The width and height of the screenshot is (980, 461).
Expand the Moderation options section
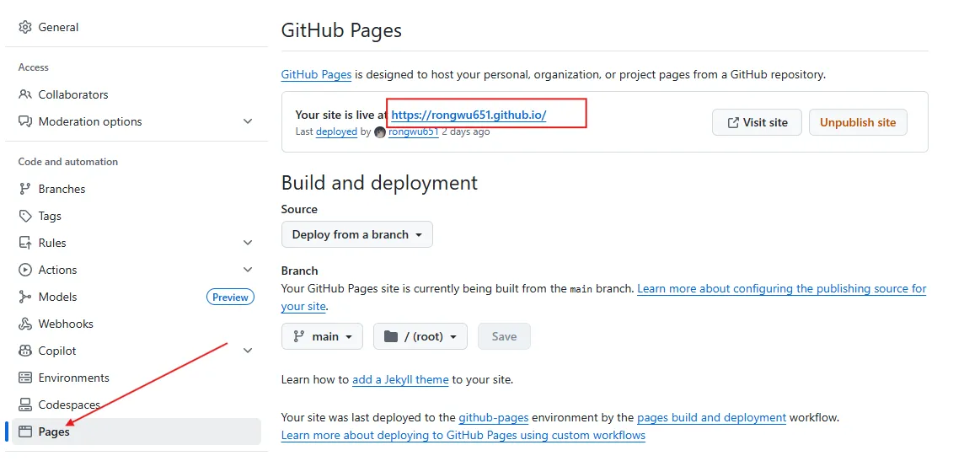coord(248,121)
